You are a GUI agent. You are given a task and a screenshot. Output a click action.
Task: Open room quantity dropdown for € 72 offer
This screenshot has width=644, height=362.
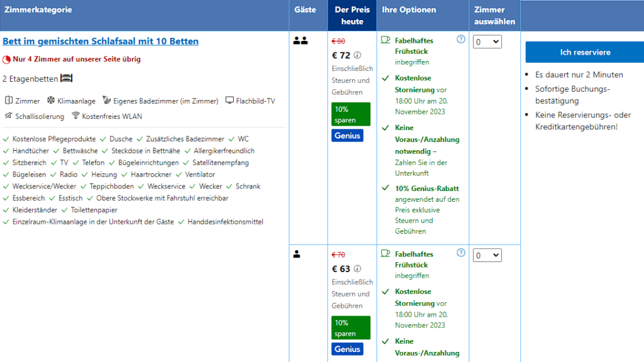487,41
